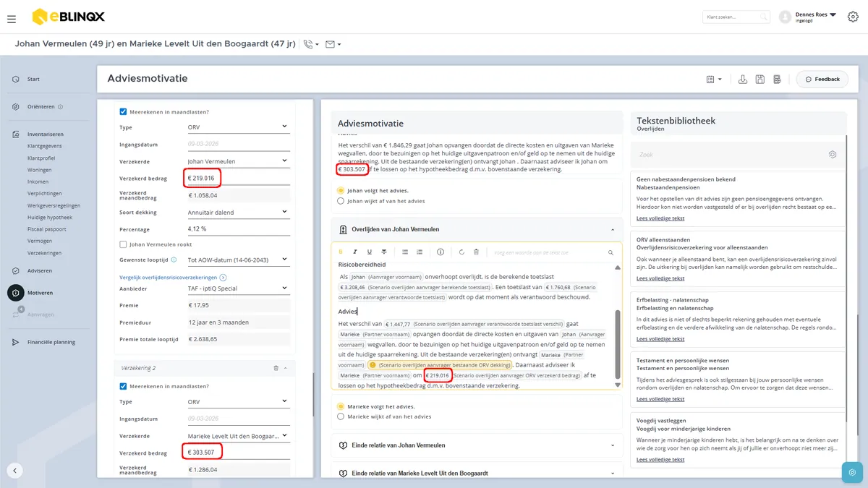The height and width of the screenshot is (488, 868).
Task: Select Marieke volgt het advies
Action: [341, 406]
